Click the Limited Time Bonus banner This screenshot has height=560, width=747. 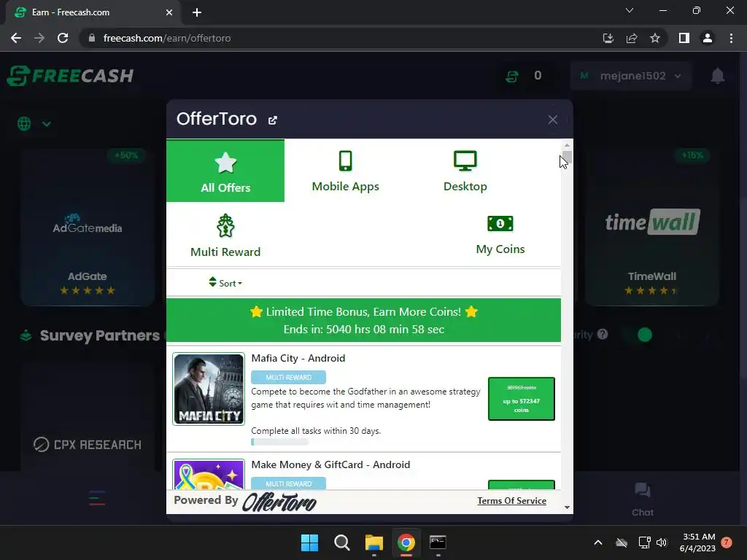tap(363, 320)
